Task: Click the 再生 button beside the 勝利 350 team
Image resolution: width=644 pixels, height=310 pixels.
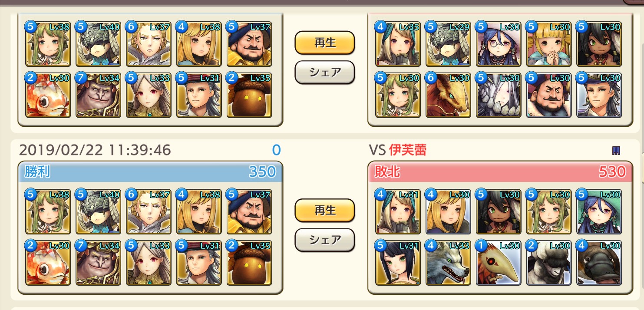Action: pos(325,210)
